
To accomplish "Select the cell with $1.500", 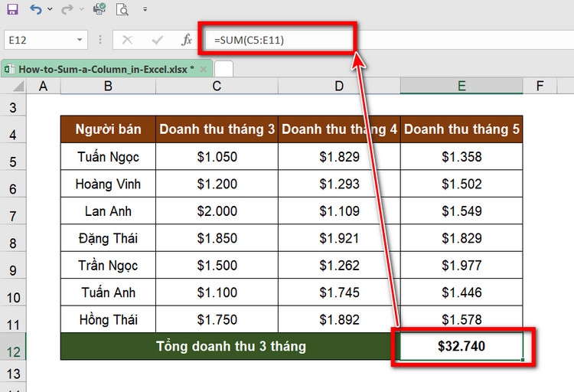I will coord(217,265).
